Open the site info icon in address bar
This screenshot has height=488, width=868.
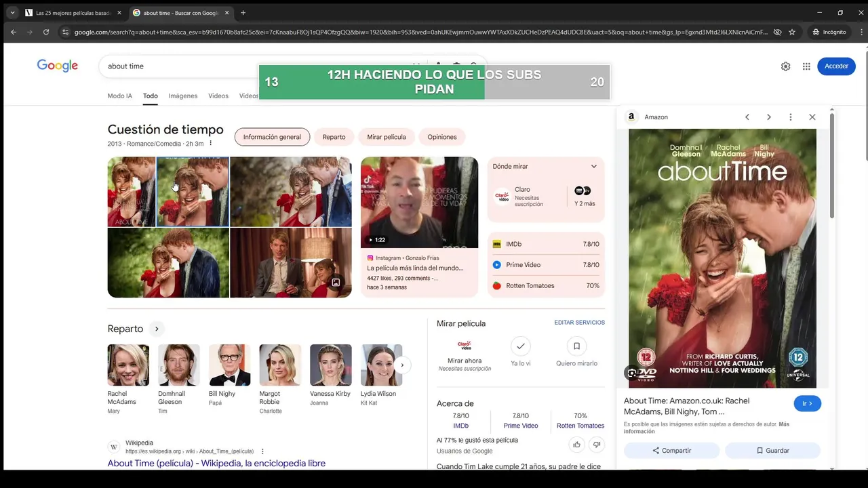[x=65, y=32]
